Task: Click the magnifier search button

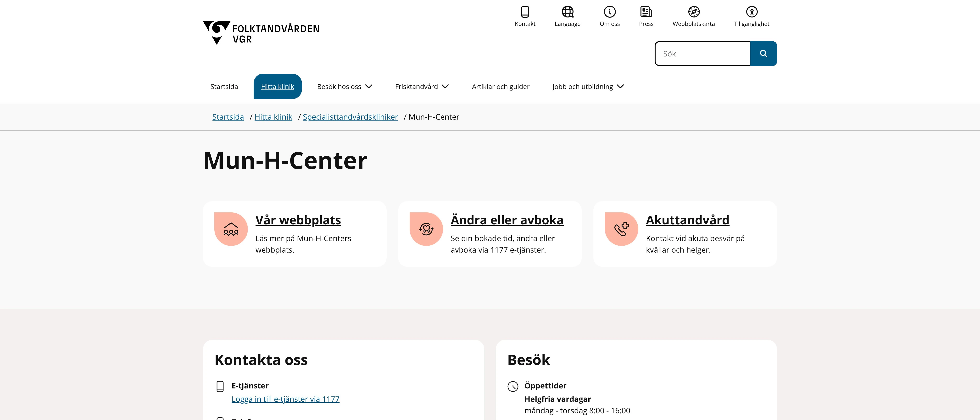Action: tap(763, 54)
